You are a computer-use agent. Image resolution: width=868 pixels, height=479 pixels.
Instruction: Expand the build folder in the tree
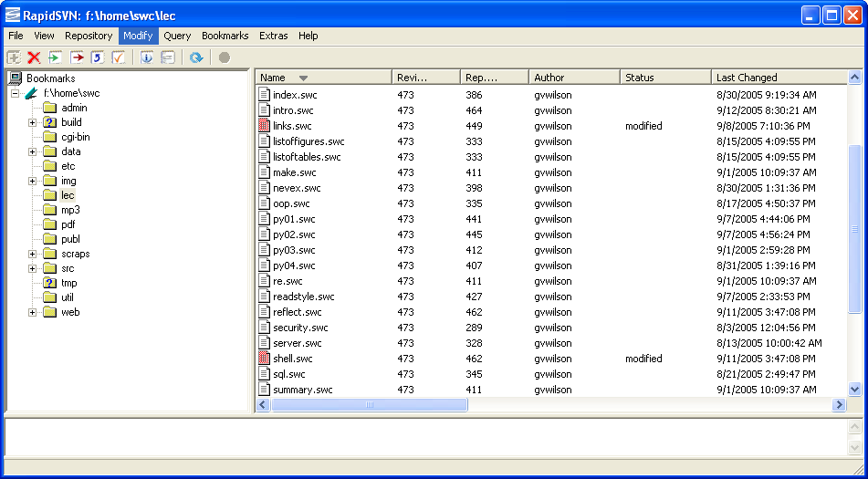point(33,122)
